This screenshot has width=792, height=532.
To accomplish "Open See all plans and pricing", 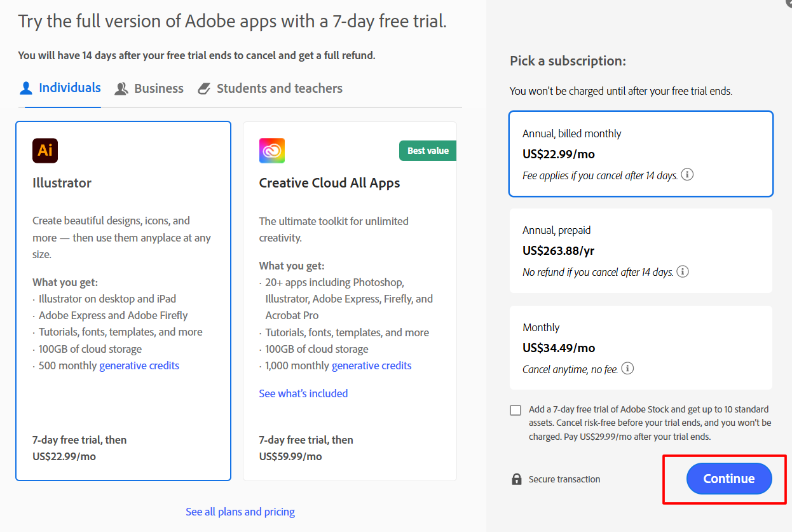I will click(240, 512).
